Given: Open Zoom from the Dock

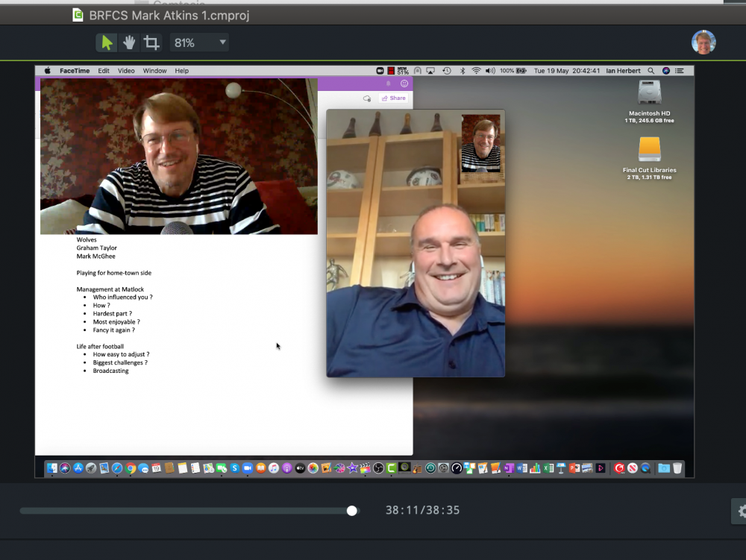Looking at the screenshot, I should (248, 468).
